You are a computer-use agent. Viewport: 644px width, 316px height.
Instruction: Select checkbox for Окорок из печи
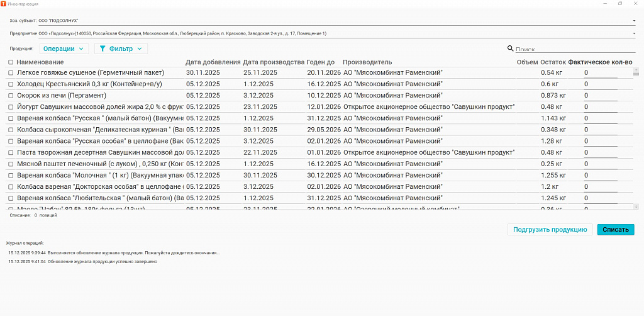tap(11, 95)
